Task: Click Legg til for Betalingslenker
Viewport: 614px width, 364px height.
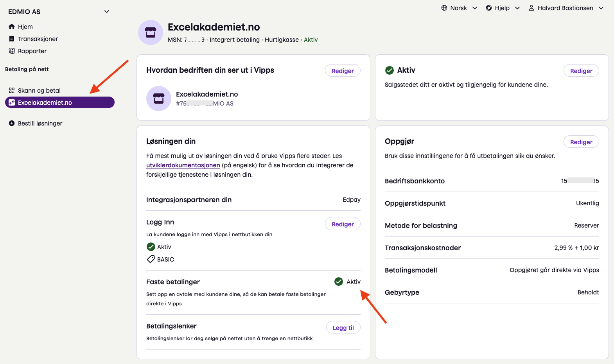Action: click(x=343, y=328)
